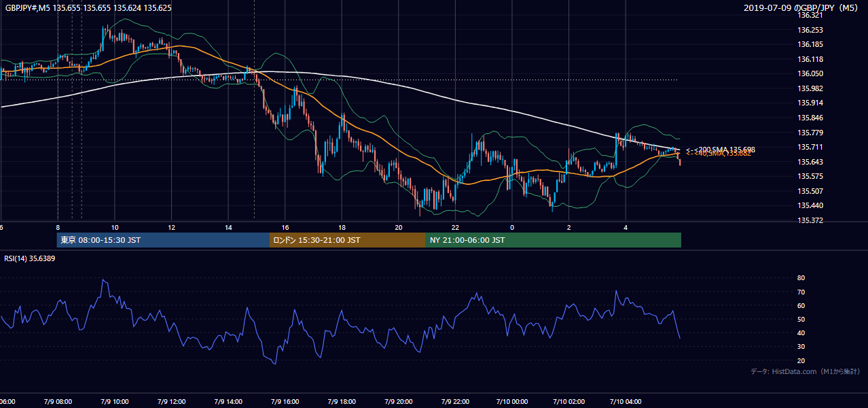Viewport: 868px width, 408px height.
Task: Click the Tokyo session bar 東京 08:00-15:30 JST
Action: click(x=164, y=240)
